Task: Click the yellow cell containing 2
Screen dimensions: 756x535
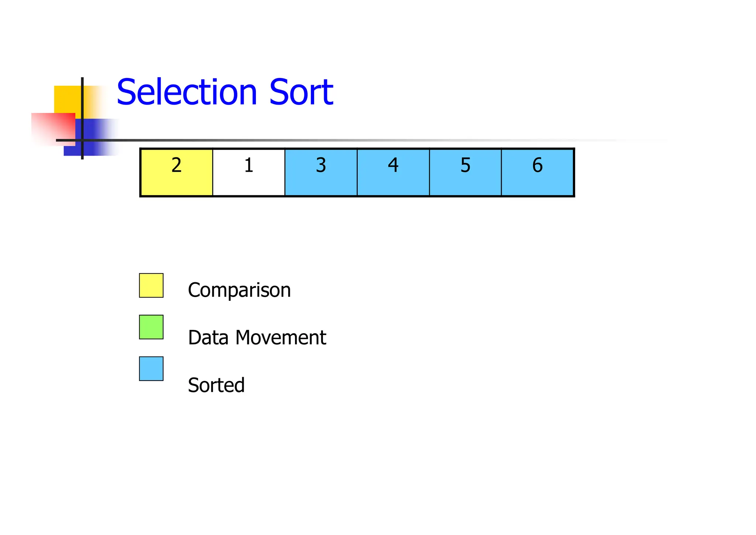Action: tap(176, 172)
